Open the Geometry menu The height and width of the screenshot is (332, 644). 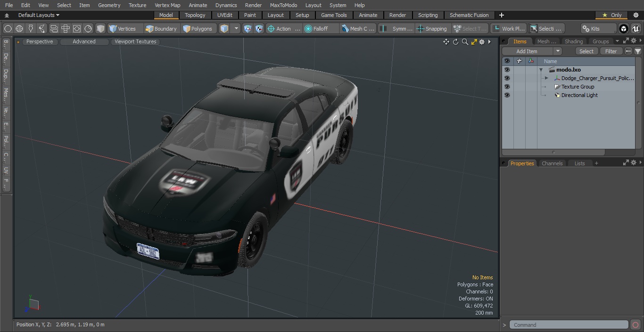(x=109, y=5)
